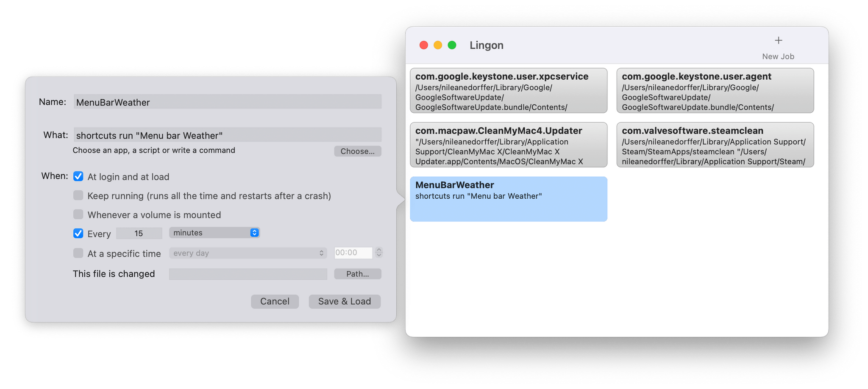Click Save & Load button
This screenshot has width=868, height=389.
[x=345, y=301]
